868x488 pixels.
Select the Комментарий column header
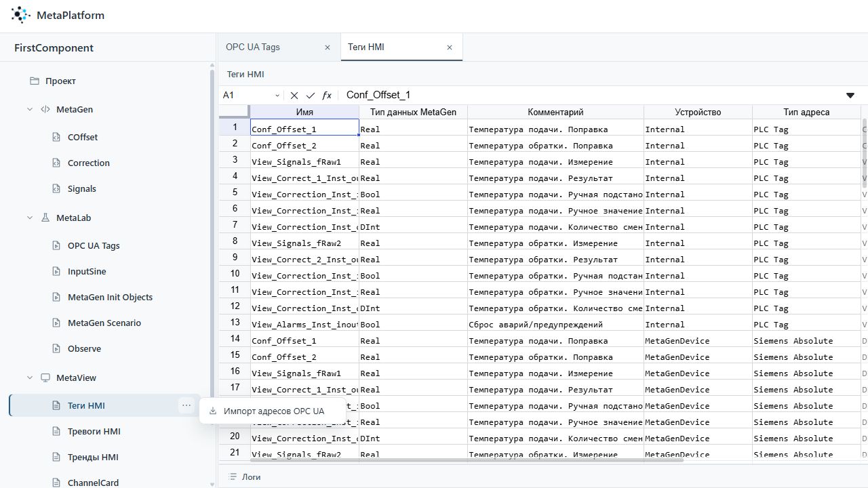coord(555,112)
